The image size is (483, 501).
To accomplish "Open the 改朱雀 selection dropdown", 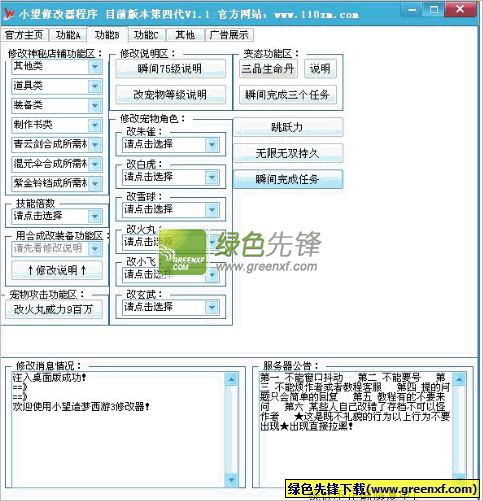I will point(212,145).
